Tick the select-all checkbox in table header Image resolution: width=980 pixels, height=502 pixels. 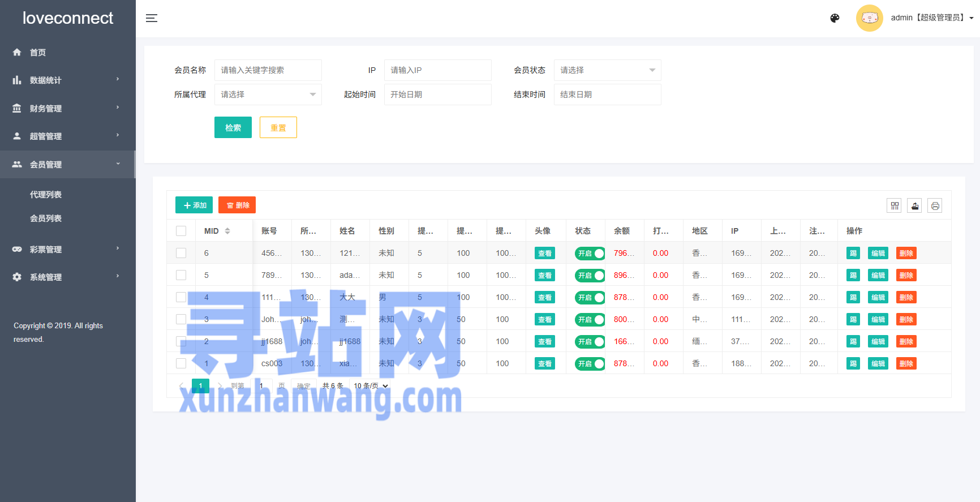181,231
